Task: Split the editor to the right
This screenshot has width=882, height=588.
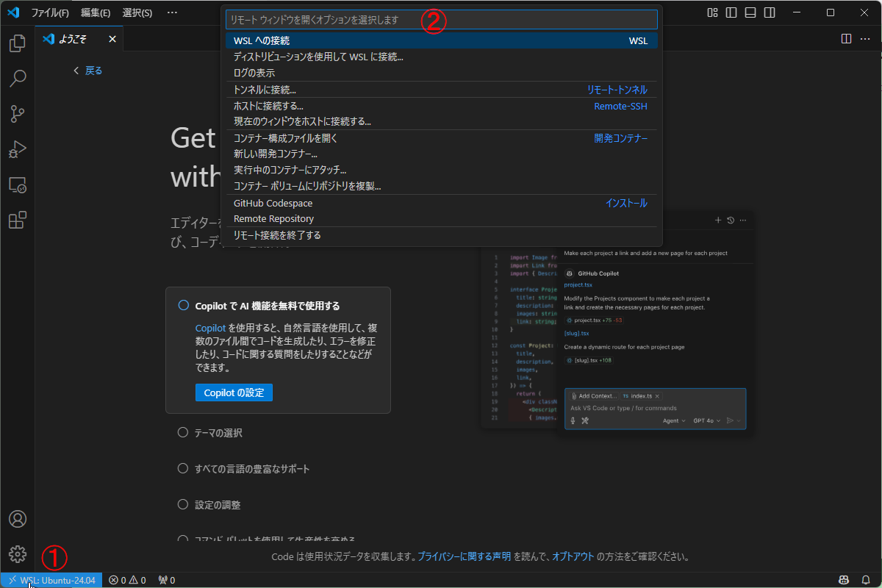Action: (847, 38)
